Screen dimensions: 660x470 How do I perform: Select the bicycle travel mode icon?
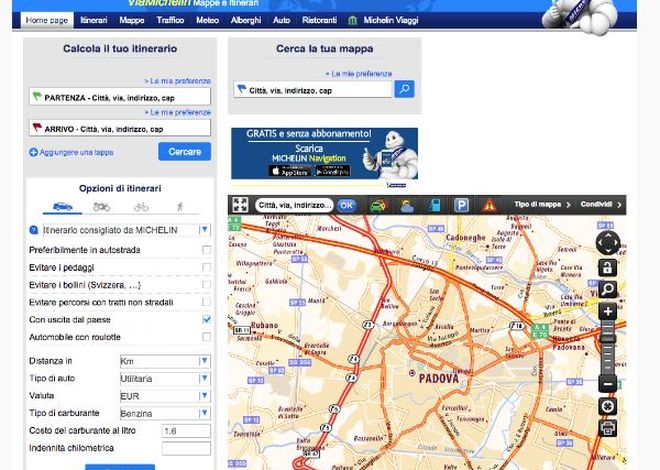[141, 207]
